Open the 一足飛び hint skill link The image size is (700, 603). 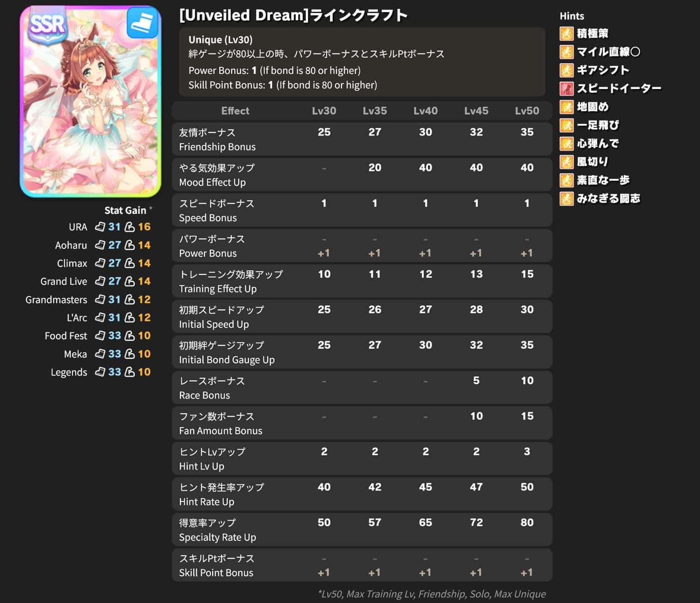click(x=598, y=125)
